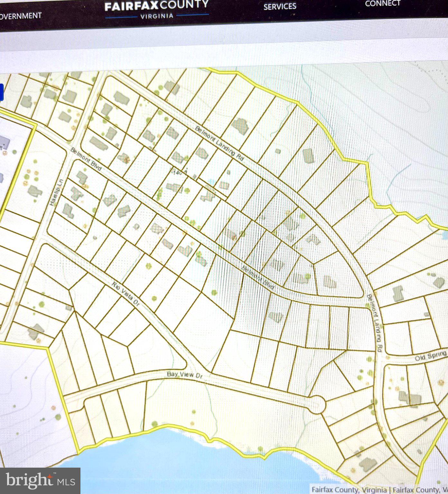Open the Government menu in header
Screen dimensions: 448x494
(21, 16)
